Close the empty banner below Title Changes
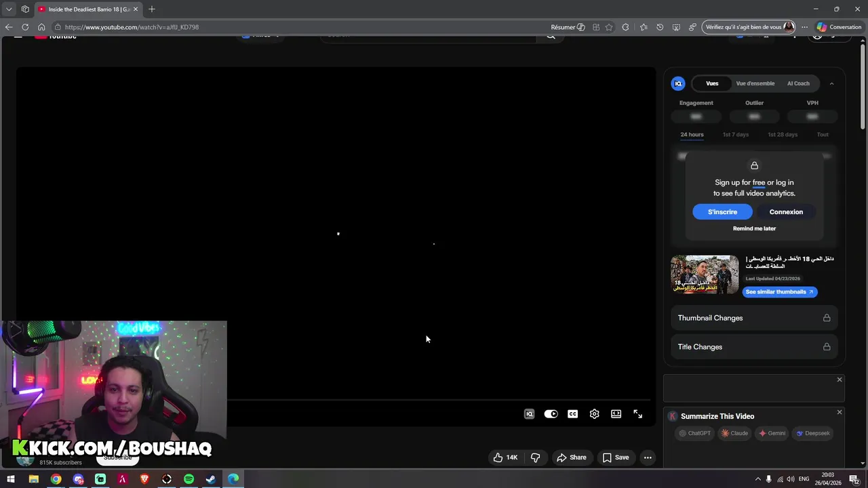868x488 pixels. (840, 380)
